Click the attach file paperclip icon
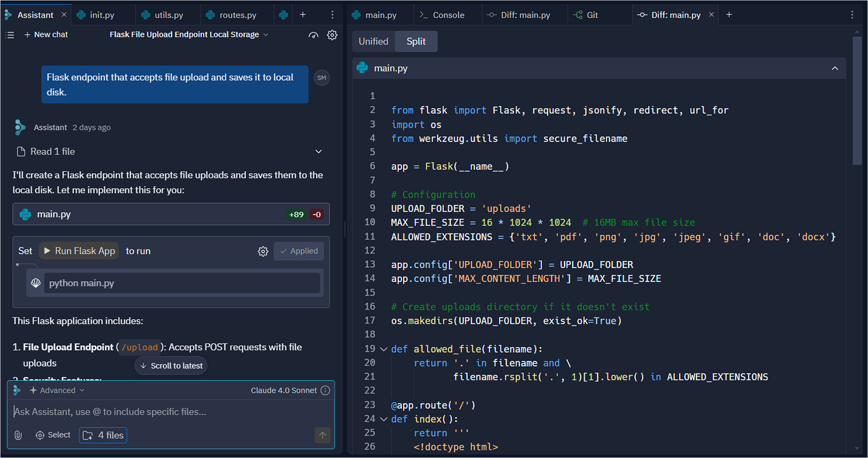This screenshot has width=868, height=458. (x=18, y=436)
